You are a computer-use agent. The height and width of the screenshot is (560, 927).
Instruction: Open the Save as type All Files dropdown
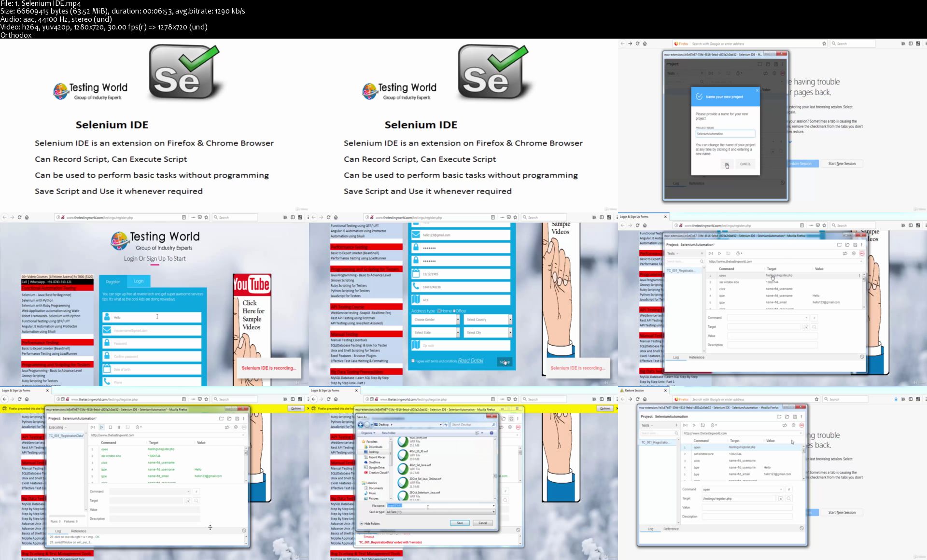(x=440, y=512)
